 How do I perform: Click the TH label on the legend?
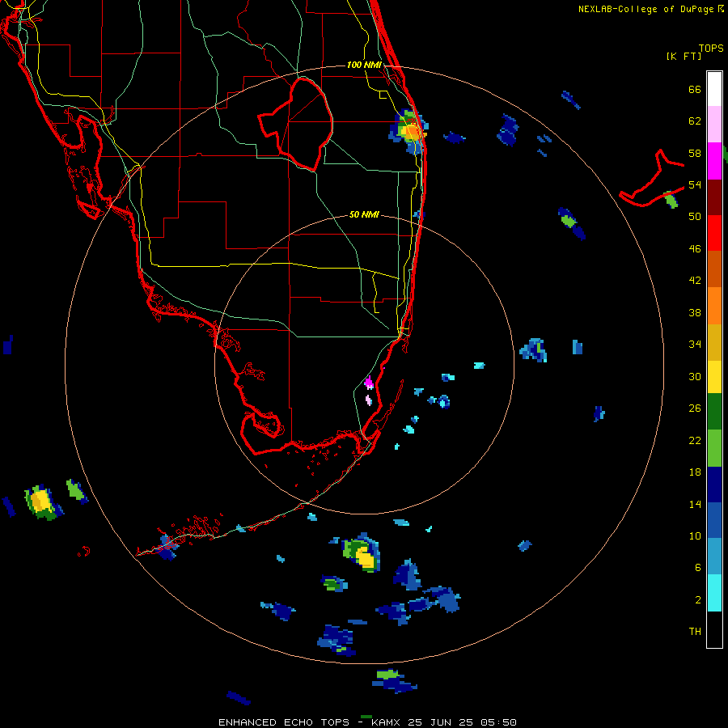(x=695, y=632)
